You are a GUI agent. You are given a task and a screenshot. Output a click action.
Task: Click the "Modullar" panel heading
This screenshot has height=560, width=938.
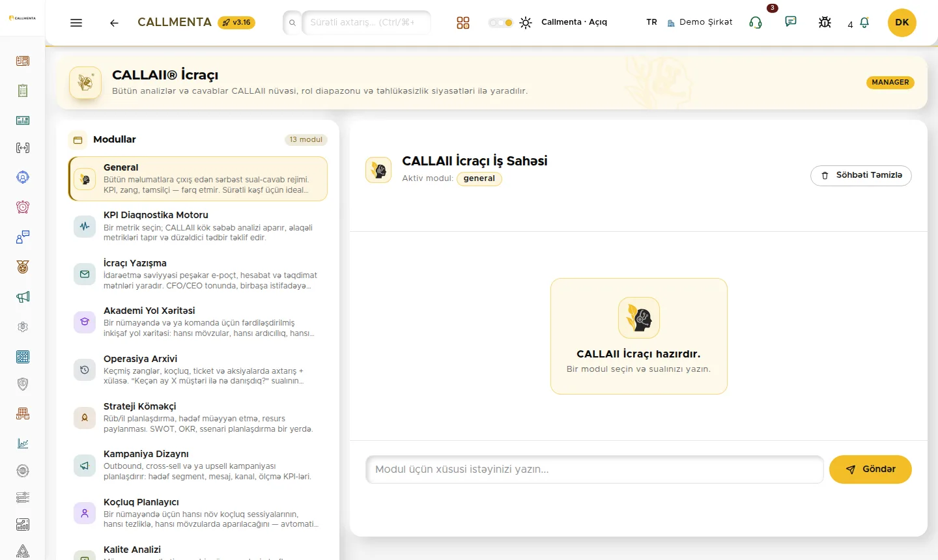tap(115, 139)
